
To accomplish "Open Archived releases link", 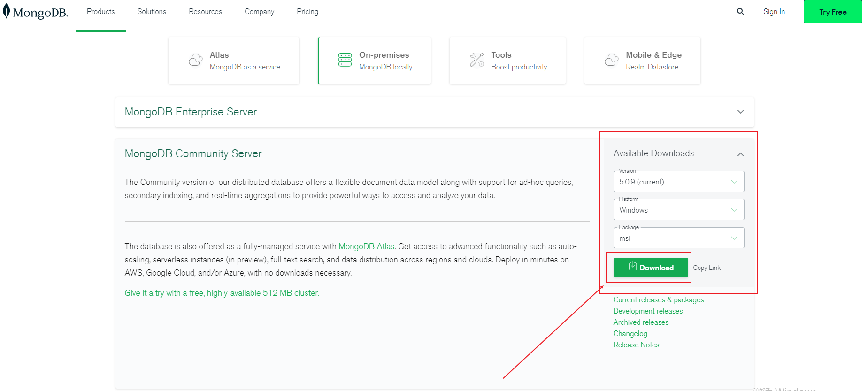I will click(641, 322).
